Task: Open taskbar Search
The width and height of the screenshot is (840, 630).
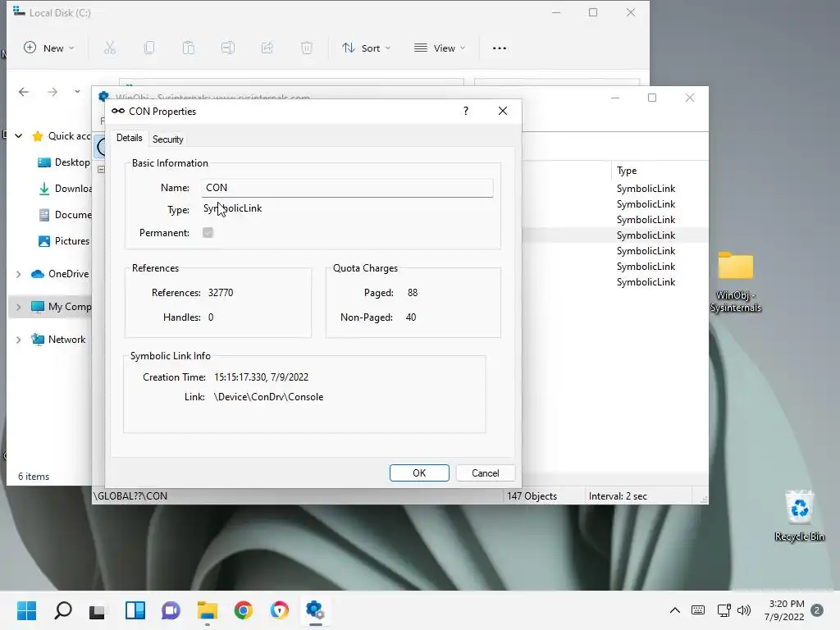Action: (62, 610)
